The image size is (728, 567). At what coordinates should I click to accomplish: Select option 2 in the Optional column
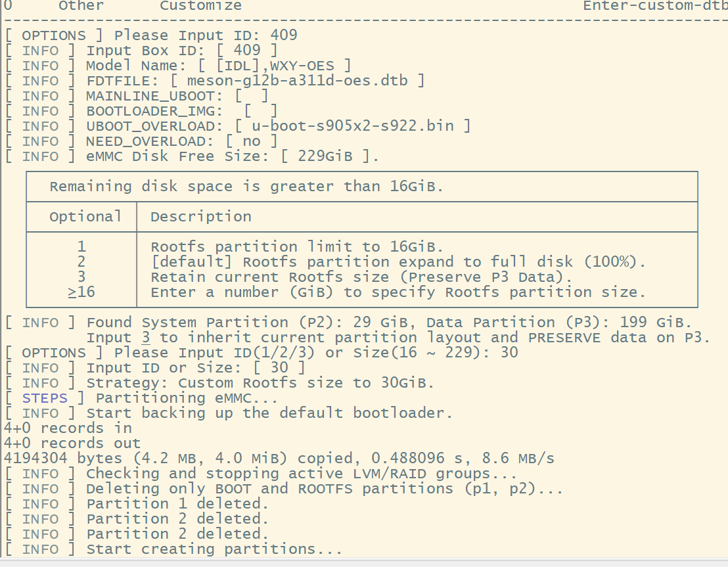point(81,262)
